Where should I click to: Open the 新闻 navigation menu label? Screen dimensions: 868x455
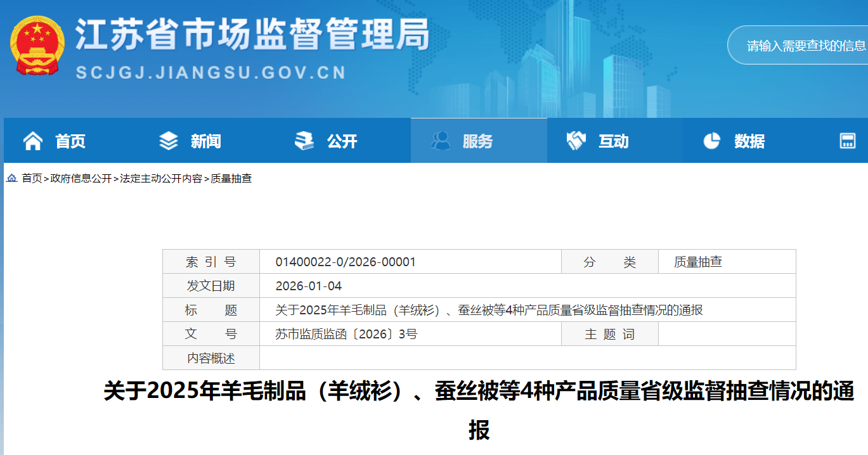(206, 141)
